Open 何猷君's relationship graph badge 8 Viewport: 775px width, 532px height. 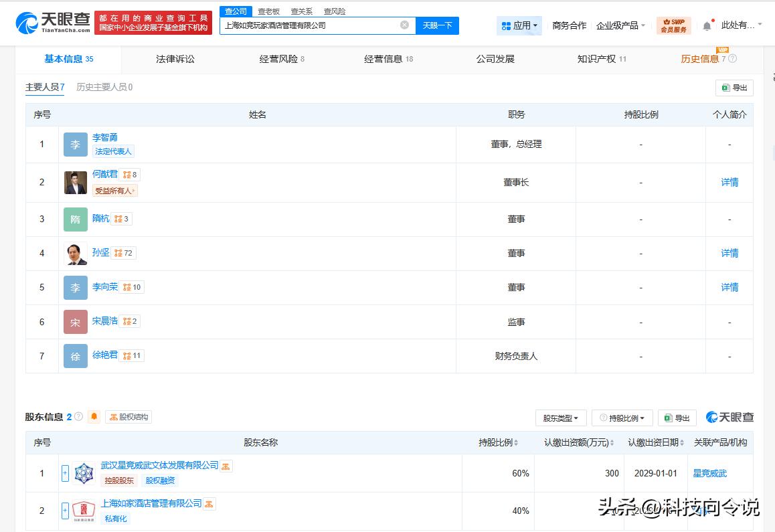tap(130, 175)
